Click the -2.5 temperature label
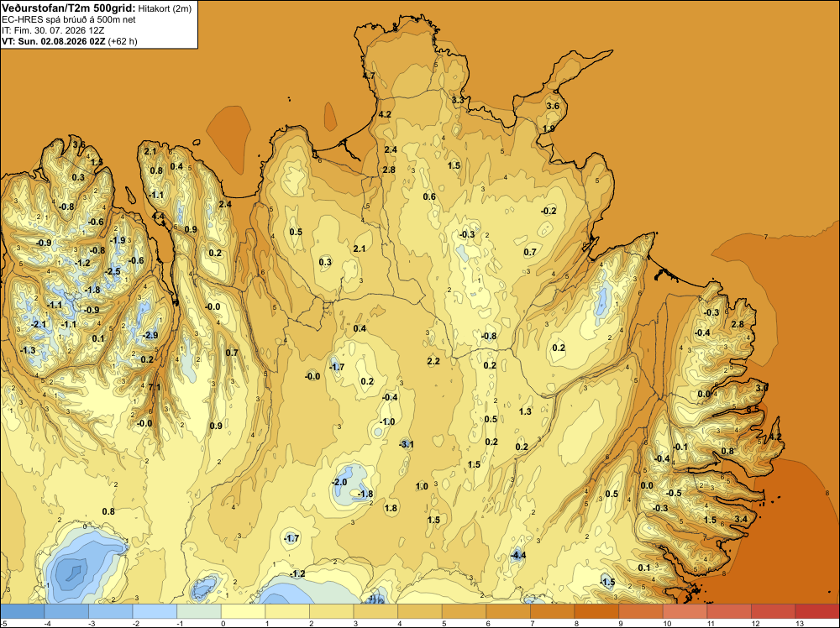The height and width of the screenshot is (628, 840). point(113,271)
